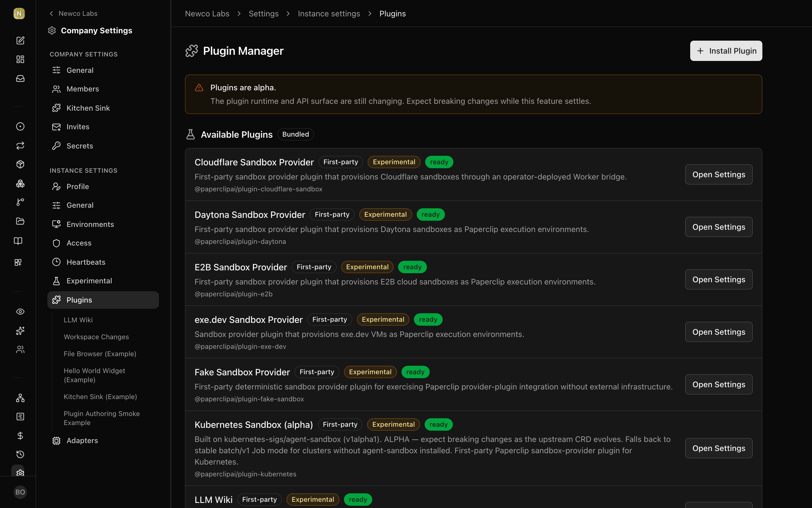This screenshot has height=508, width=812.
Task: Open Settings for Daytona Sandbox Provider
Action: point(719,227)
